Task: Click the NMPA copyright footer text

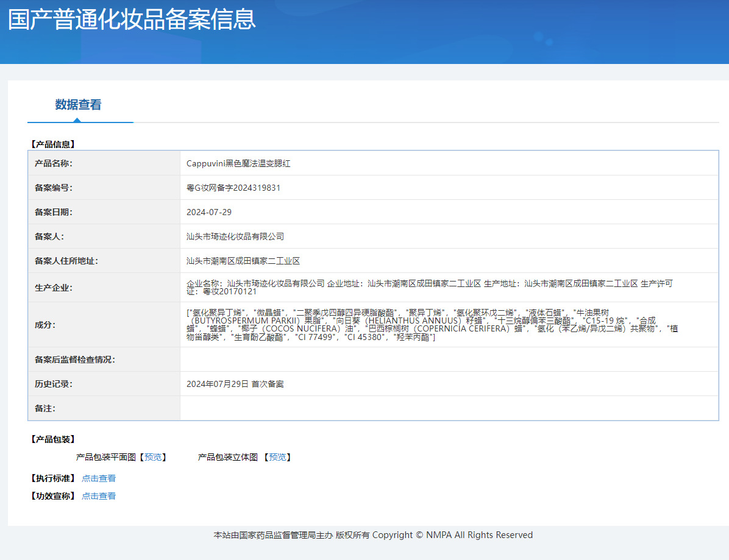Action: coord(373,536)
